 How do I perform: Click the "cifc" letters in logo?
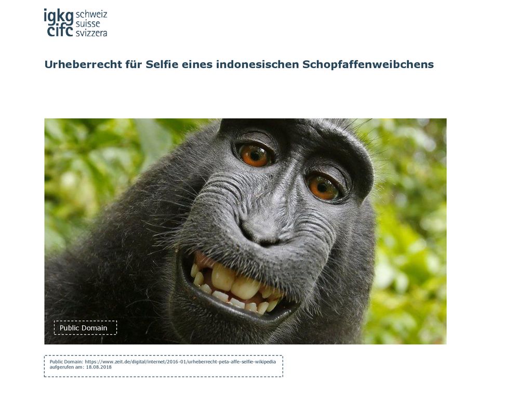[60, 31]
